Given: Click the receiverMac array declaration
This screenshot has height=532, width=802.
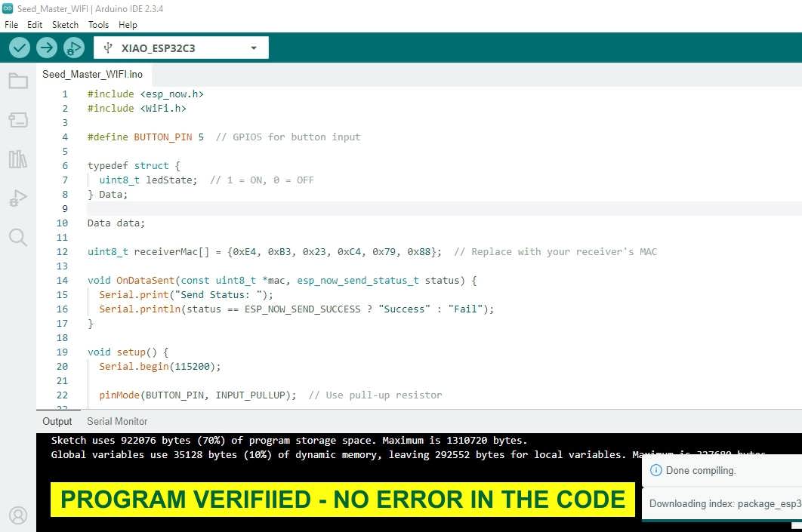Looking at the screenshot, I should pos(264,251).
